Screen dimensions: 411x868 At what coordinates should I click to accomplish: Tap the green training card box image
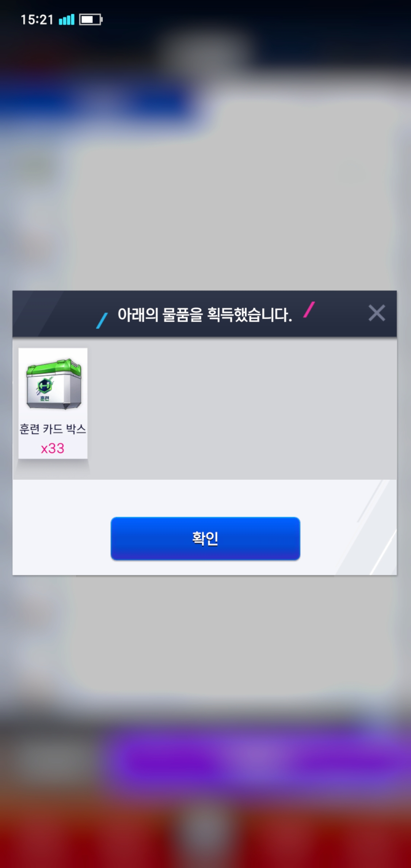pos(54,384)
